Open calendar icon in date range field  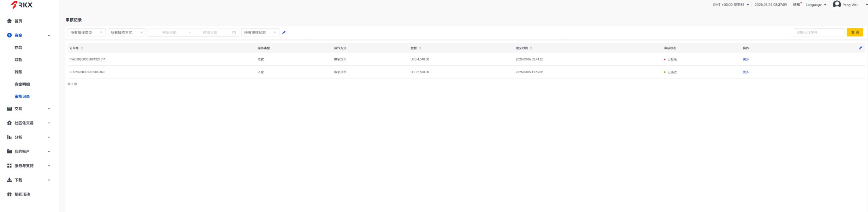click(234, 33)
